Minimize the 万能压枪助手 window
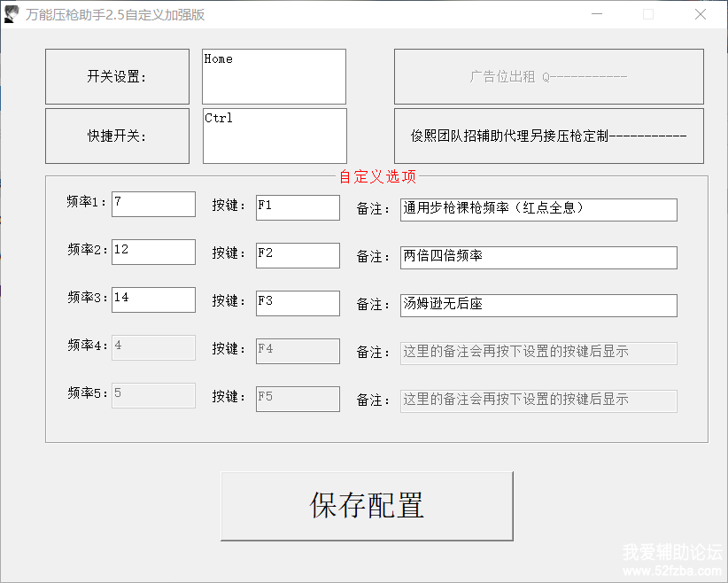The image size is (728, 583). click(x=597, y=14)
